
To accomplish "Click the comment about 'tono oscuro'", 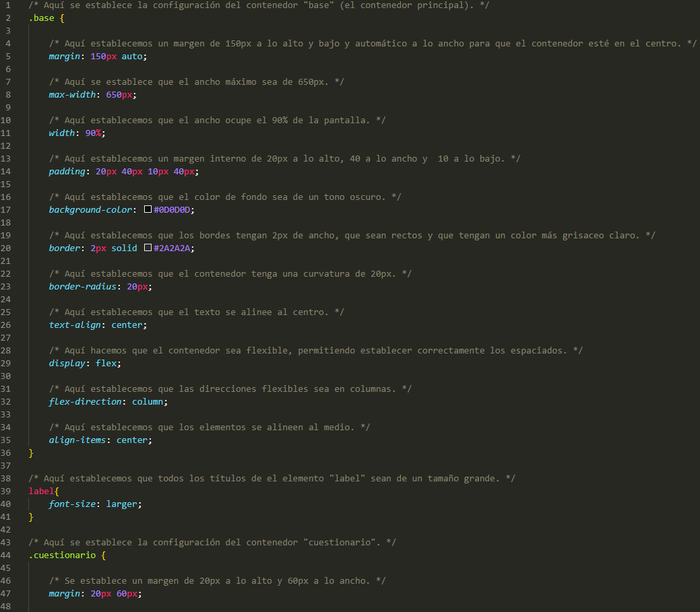I will click(225, 197).
